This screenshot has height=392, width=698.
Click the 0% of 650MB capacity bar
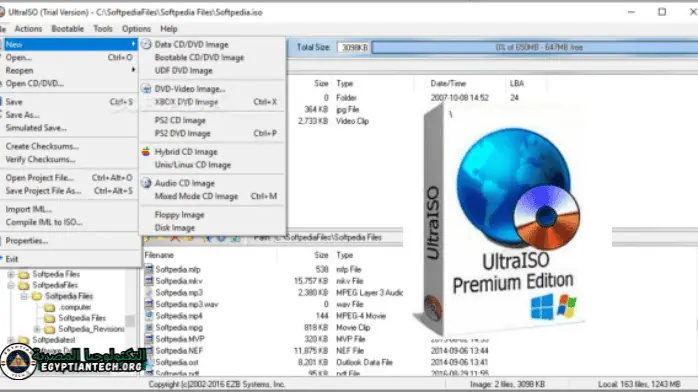click(x=535, y=47)
